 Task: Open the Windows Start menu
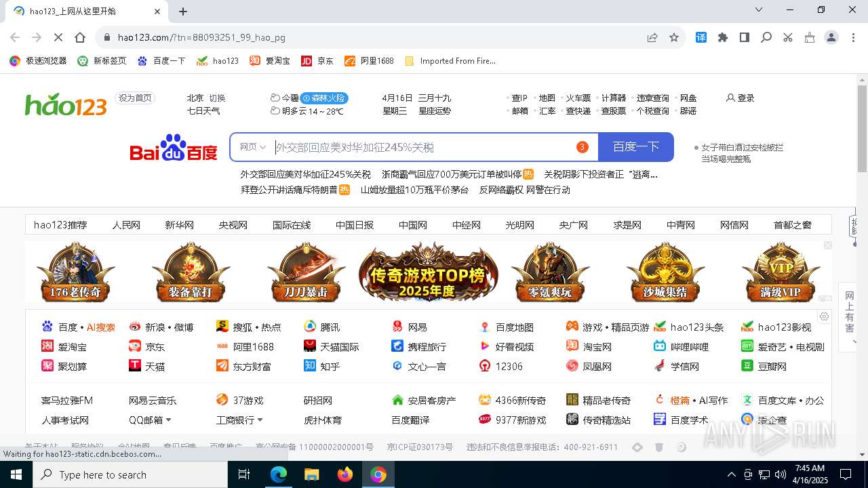click(x=16, y=474)
